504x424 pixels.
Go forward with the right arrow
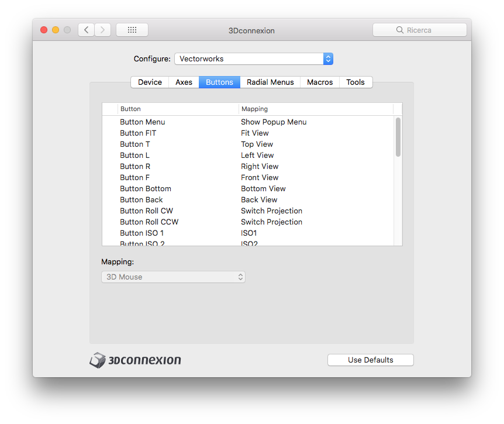pyautogui.click(x=102, y=30)
